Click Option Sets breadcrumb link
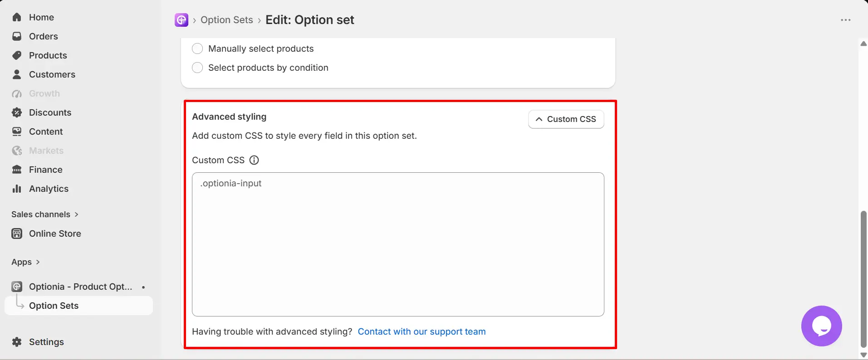868x360 pixels. click(x=227, y=20)
